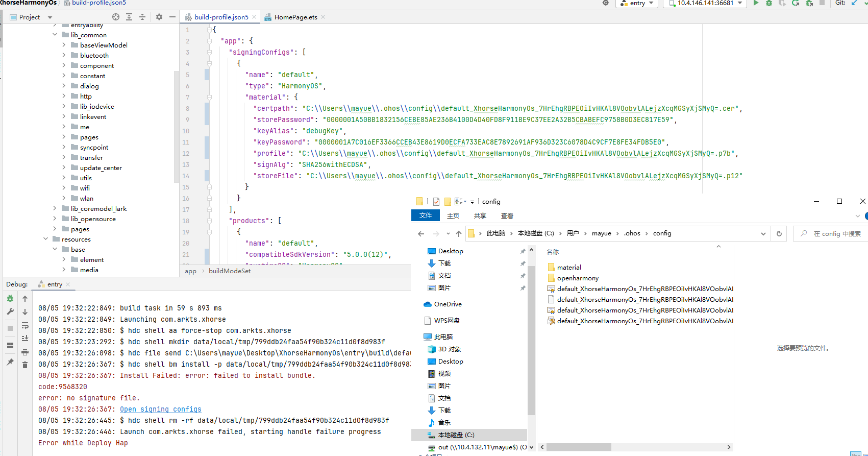Open the 共享 tab in Explorer ribbon

tap(480, 216)
